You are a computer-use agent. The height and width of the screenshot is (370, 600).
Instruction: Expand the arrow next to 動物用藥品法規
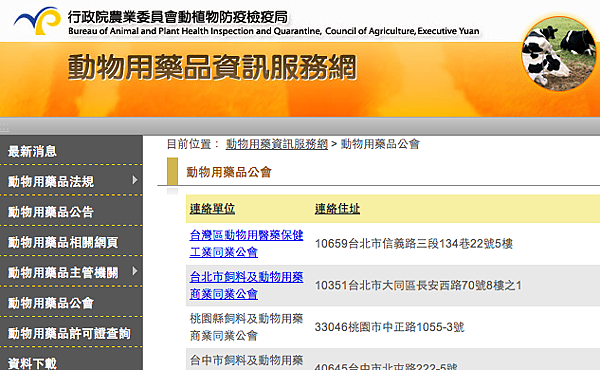pos(135,180)
